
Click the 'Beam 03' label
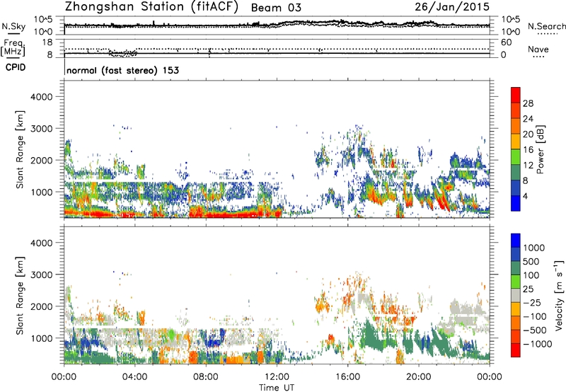point(276,8)
